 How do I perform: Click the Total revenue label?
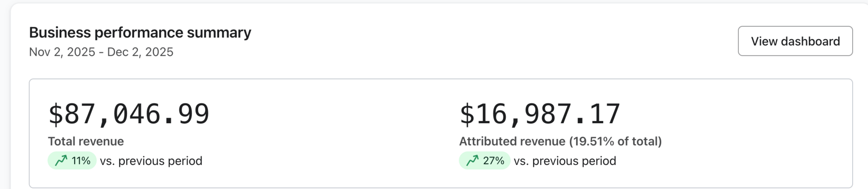point(86,141)
